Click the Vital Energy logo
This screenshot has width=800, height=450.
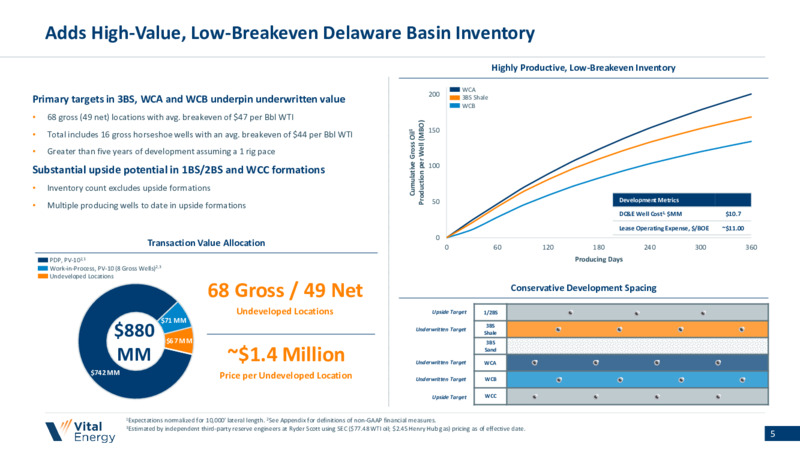80,431
